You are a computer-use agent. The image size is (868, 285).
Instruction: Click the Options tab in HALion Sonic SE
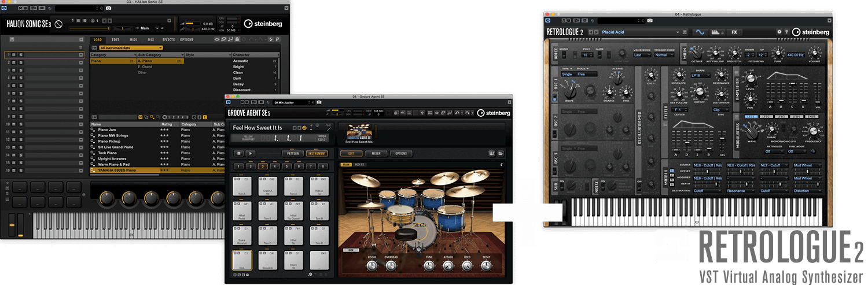pos(187,39)
